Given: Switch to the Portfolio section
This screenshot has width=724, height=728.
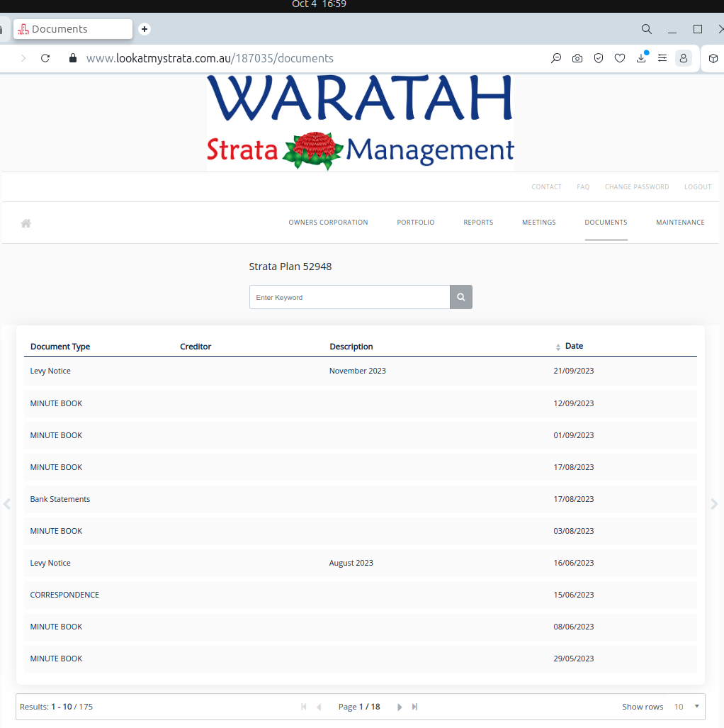Looking at the screenshot, I should 416,223.
